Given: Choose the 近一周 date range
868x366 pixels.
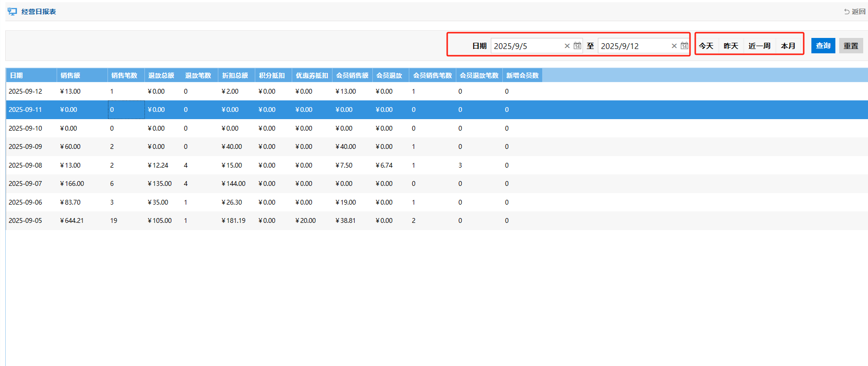Looking at the screenshot, I should pyautogui.click(x=759, y=46).
